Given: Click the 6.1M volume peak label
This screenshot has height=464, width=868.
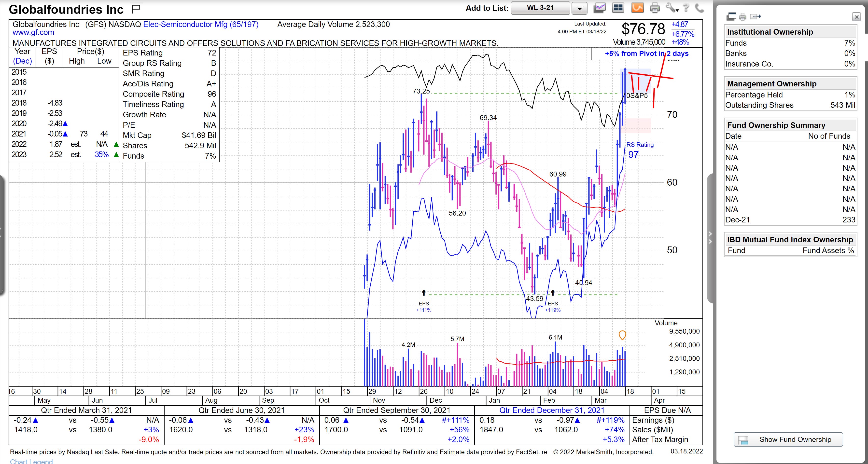Looking at the screenshot, I should [555, 337].
